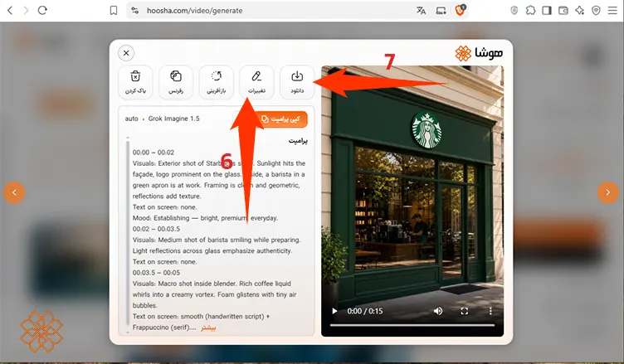Click the '00:00 – 00:02' timestamp line

[154, 153]
